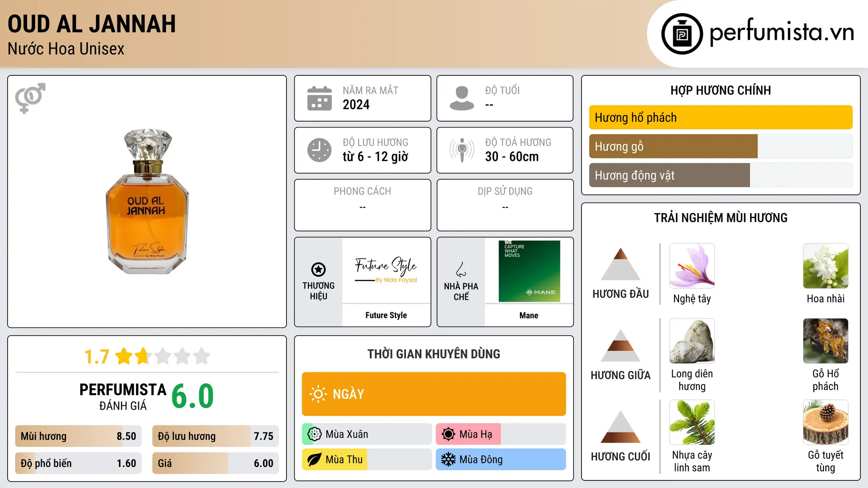Click the Nhựa cây linh sam fir image

pyautogui.click(x=692, y=422)
